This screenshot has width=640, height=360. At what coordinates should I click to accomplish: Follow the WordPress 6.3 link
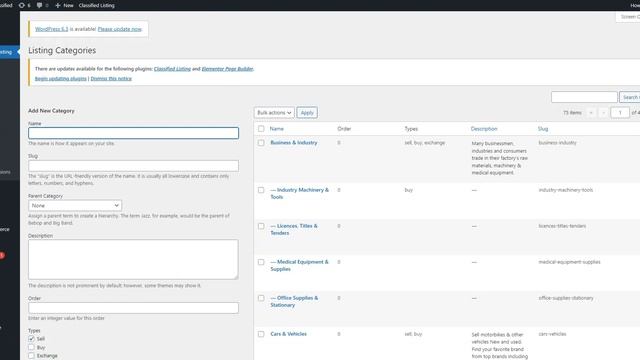(x=51, y=29)
